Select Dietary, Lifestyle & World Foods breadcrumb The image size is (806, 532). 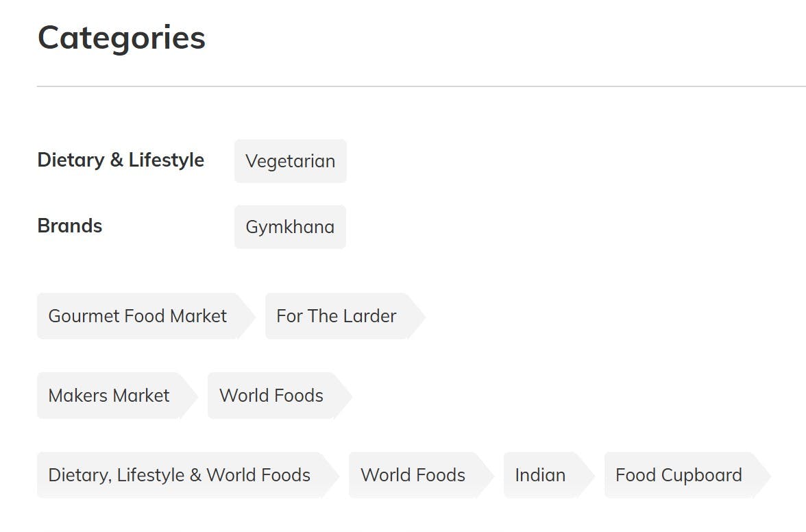pyautogui.click(x=180, y=475)
